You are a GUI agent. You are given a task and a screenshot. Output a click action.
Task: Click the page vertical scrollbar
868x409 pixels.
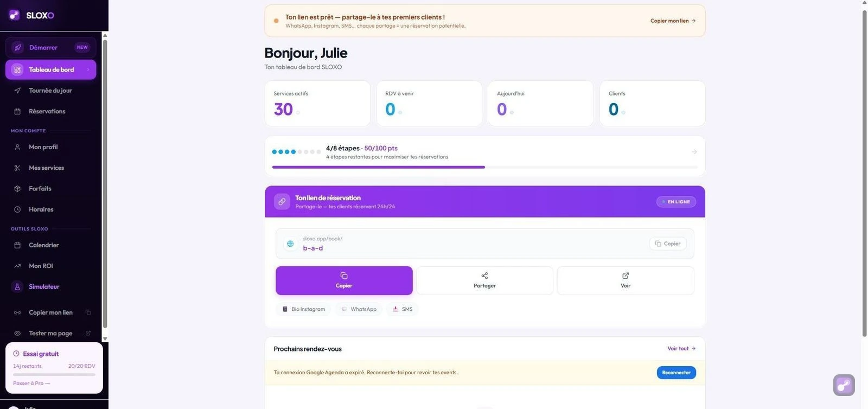(x=864, y=174)
